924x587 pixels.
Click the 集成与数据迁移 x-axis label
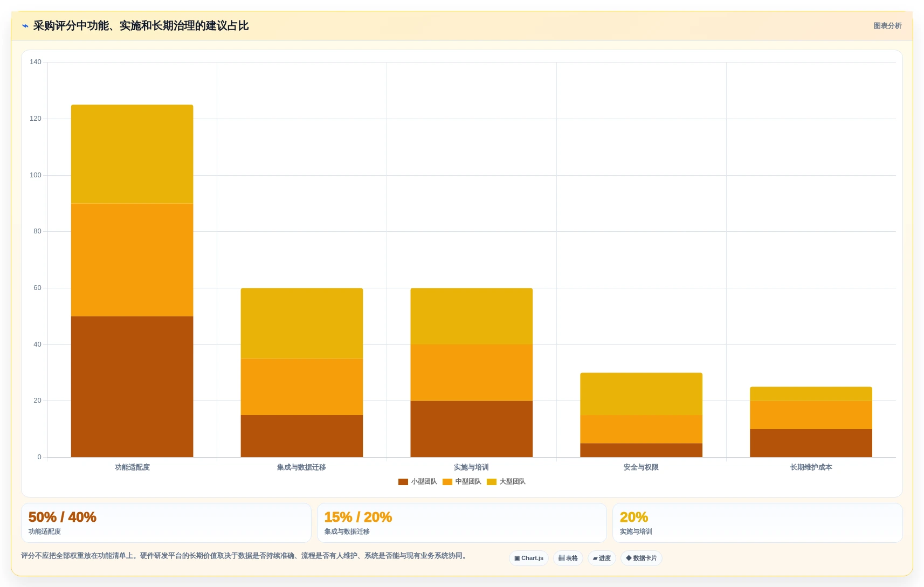(x=301, y=467)
